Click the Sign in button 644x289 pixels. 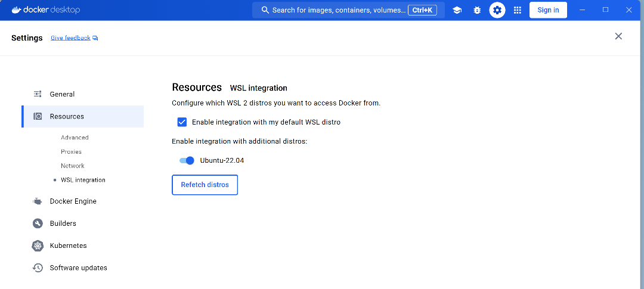click(548, 10)
